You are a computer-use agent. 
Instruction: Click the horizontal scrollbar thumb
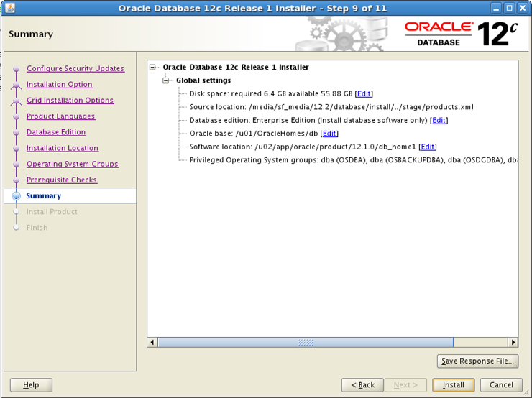click(306, 343)
